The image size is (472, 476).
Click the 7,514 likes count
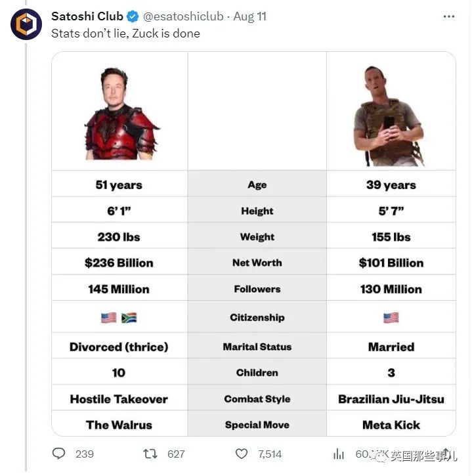click(270, 454)
